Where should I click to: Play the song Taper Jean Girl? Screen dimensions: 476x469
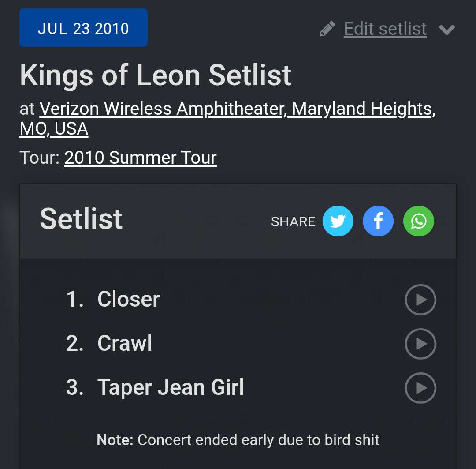(420, 388)
